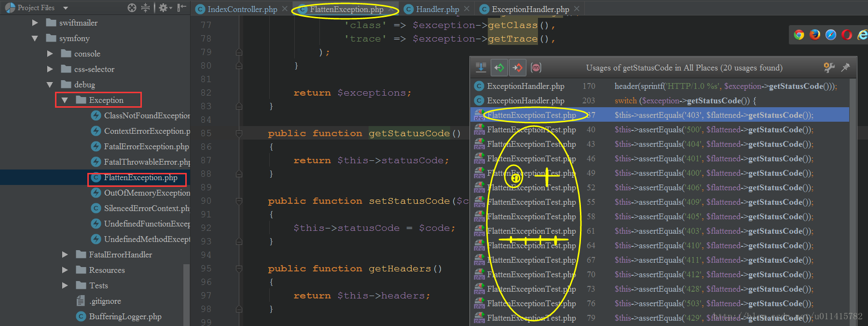The width and height of the screenshot is (868, 326).
Task: Open FlattenExceptionTest usage asserting '401'
Action: pyautogui.click(x=660, y=158)
